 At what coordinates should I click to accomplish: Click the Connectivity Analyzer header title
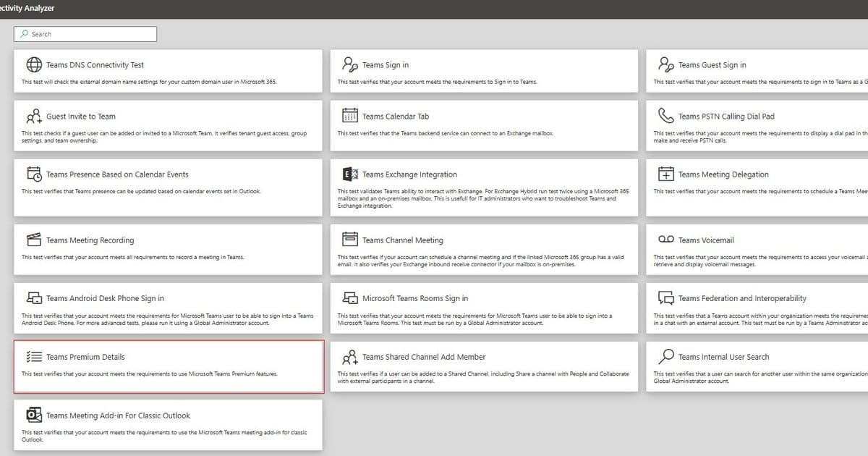tap(27, 8)
